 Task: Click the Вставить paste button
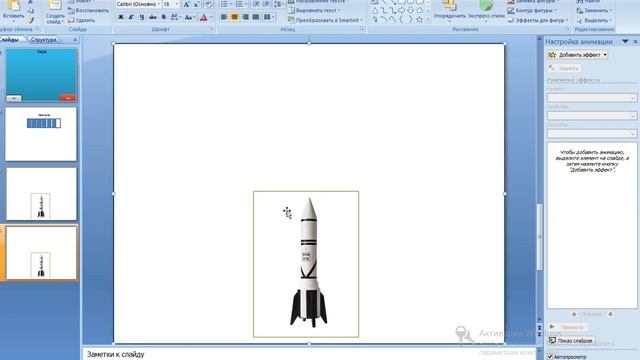click(x=13, y=10)
